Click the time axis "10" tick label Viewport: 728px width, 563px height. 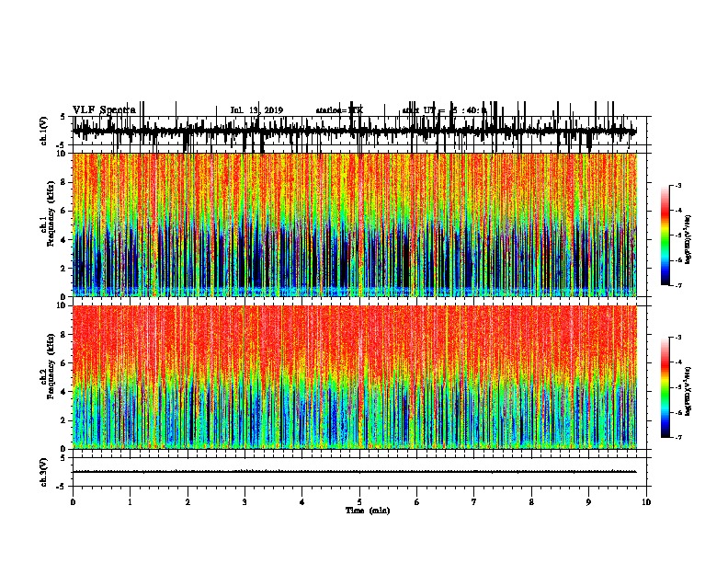[646, 502]
